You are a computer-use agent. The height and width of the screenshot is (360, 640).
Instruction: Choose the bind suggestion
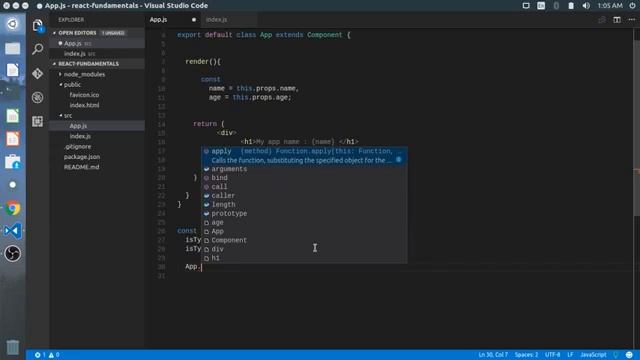(x=304, y=178)
